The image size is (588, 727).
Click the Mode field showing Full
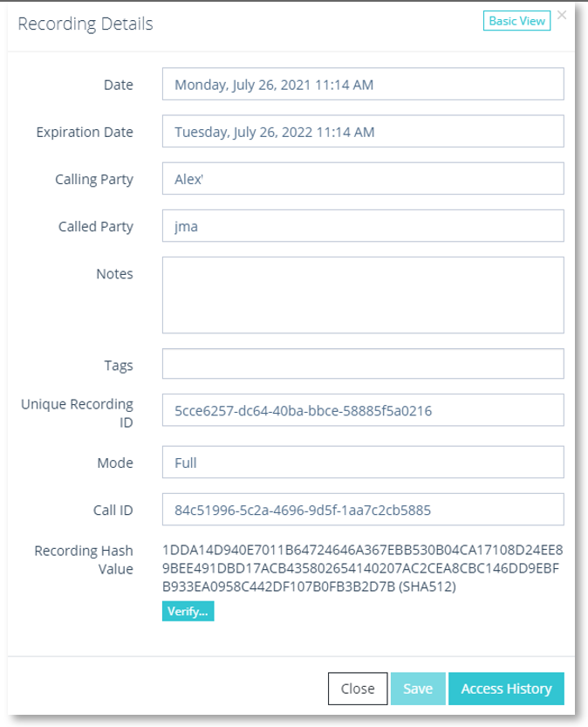click(363, 463)
